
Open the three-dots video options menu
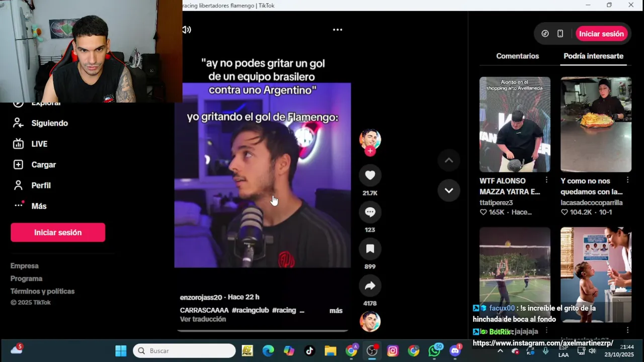pos(338,30)
